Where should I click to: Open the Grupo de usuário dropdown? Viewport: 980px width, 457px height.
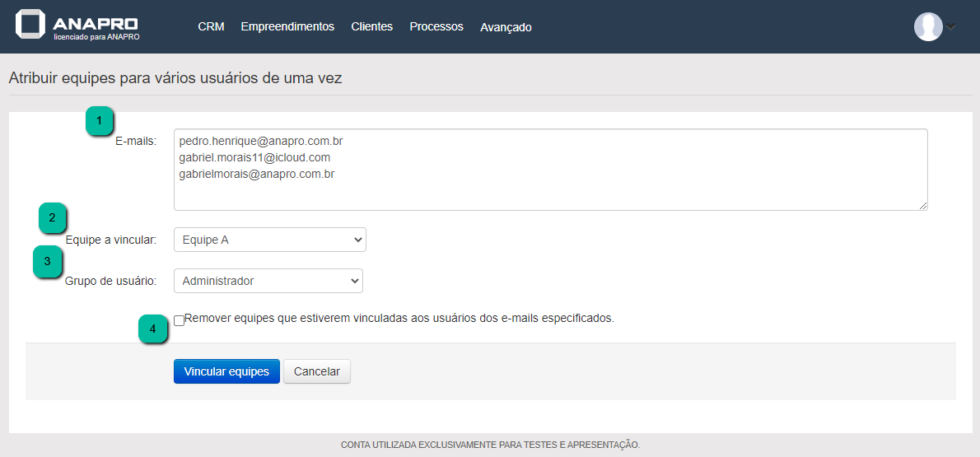268,281
